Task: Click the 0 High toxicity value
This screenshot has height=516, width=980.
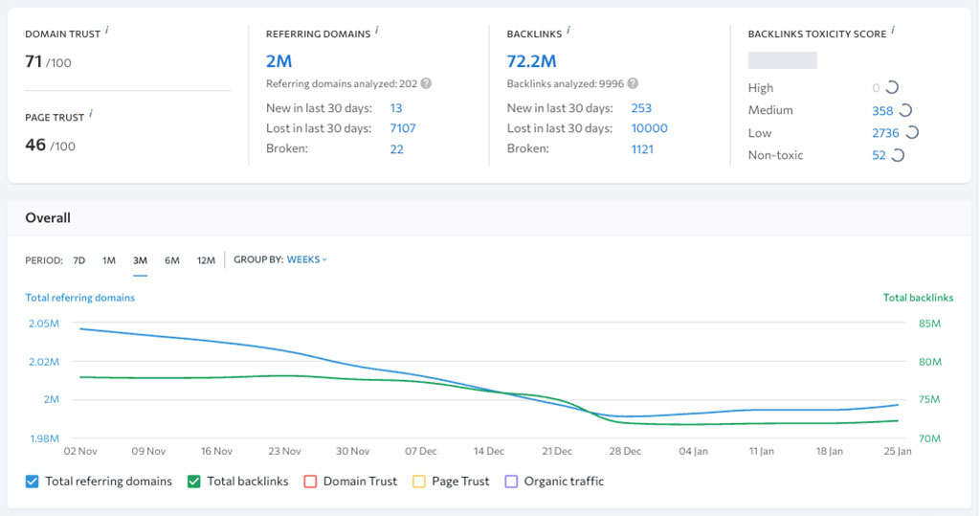Action: (x=876, y=87)
